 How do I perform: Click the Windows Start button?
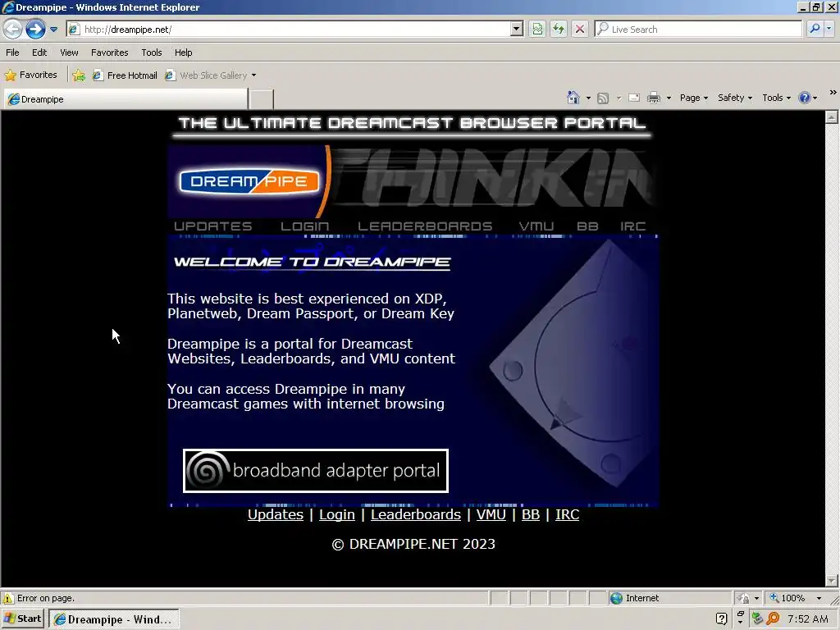[22, 619]
